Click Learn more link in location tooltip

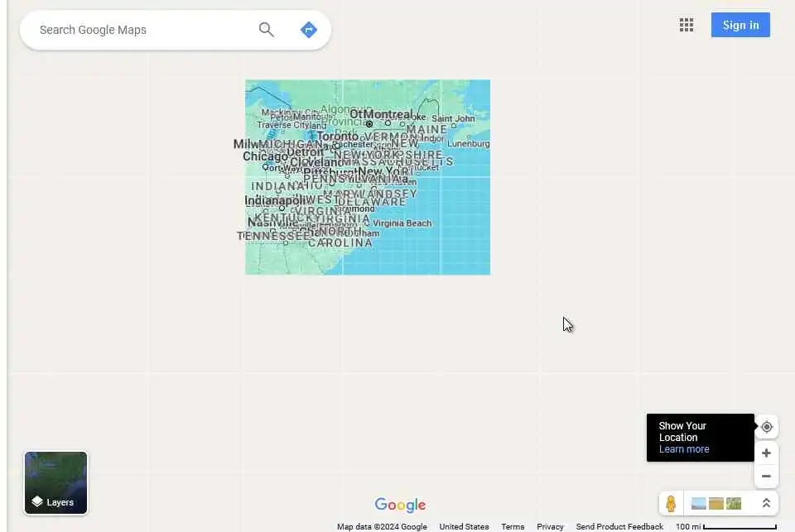coord(684,449)
